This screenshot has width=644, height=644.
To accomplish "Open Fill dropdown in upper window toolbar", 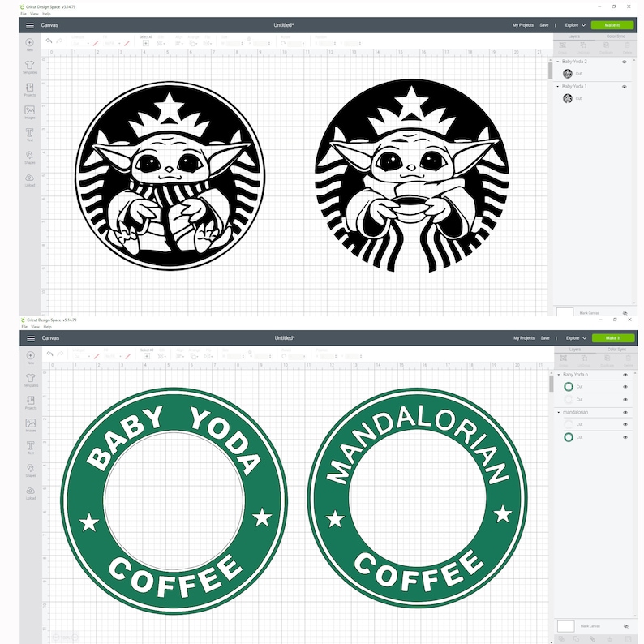I will pyautogui.click(x=112, y=43).
